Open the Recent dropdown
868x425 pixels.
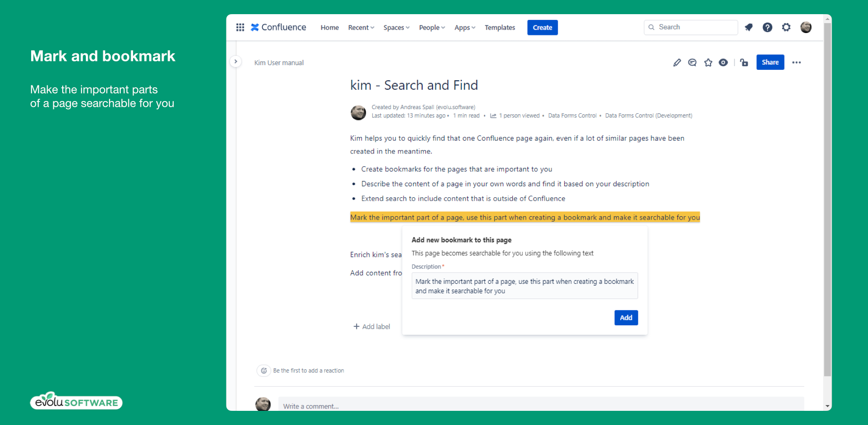pos(361,27)
